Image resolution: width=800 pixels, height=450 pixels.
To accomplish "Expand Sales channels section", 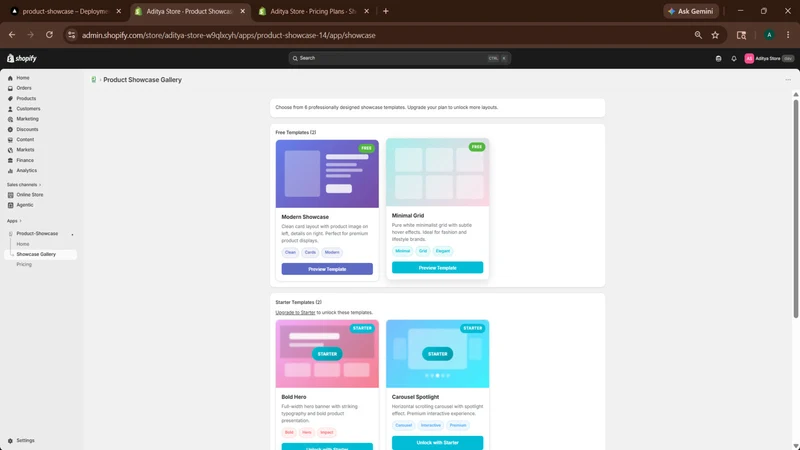I will (x=23, y=185).
